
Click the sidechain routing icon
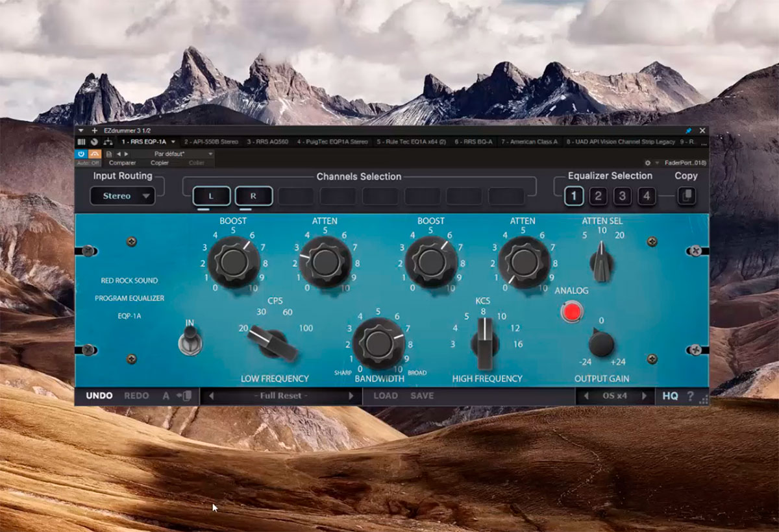[x=108, y=141]
